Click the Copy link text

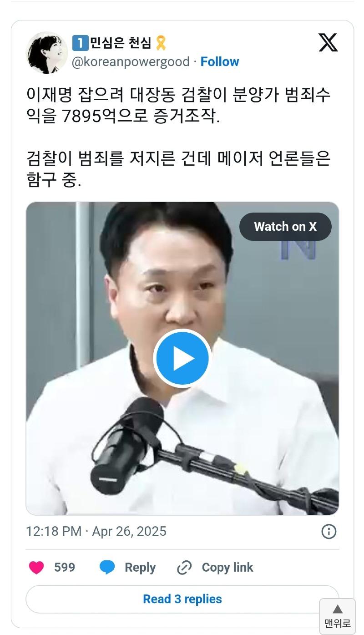(x=227, y=568)
